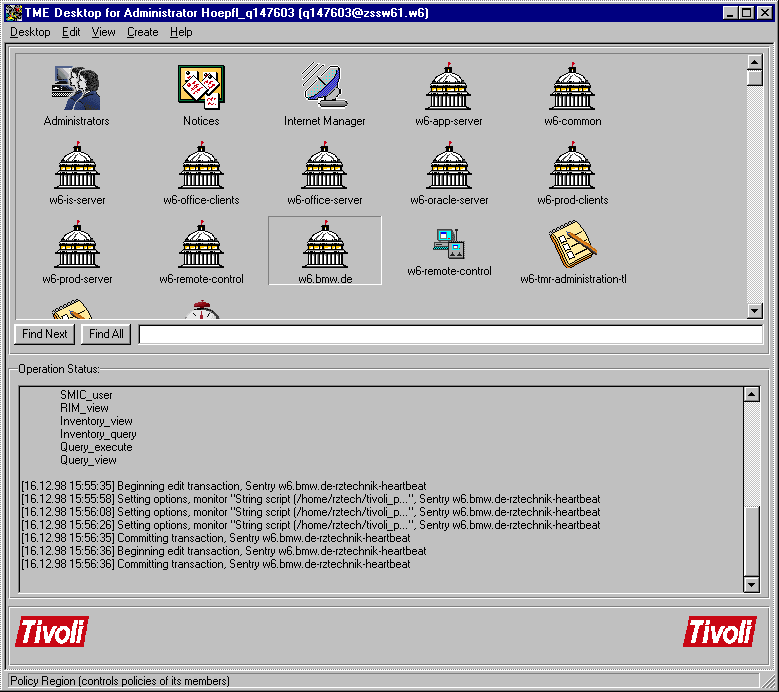Click the TME Desktop title bar icon
The width and height of the screenshot is (779, 692).
pyautogui.click(x=13, y=12)
